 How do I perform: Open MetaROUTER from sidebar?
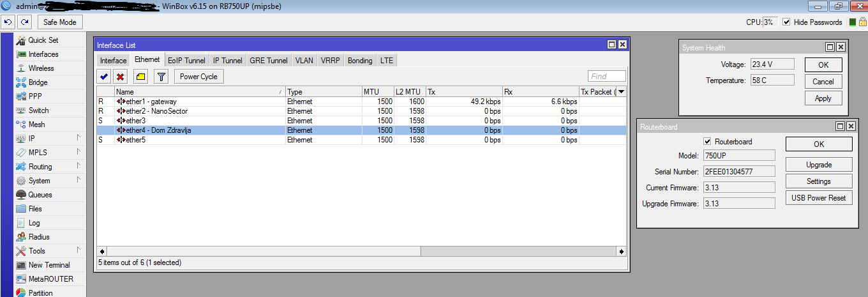pyautogui.click(x=50, y=279)
